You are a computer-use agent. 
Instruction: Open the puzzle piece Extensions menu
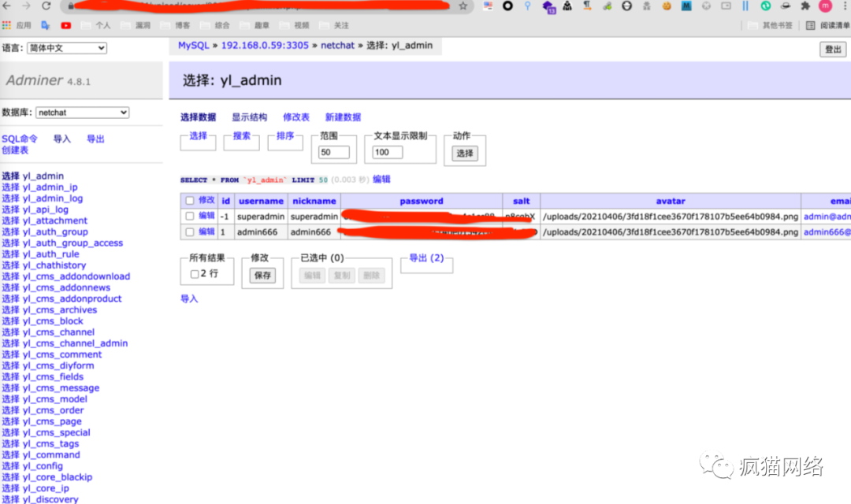805,6
